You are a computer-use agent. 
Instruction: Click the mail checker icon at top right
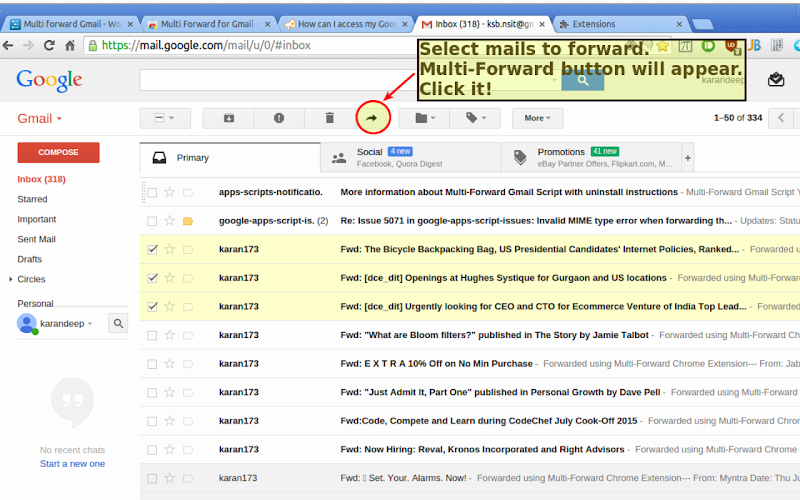pos(776,80)
